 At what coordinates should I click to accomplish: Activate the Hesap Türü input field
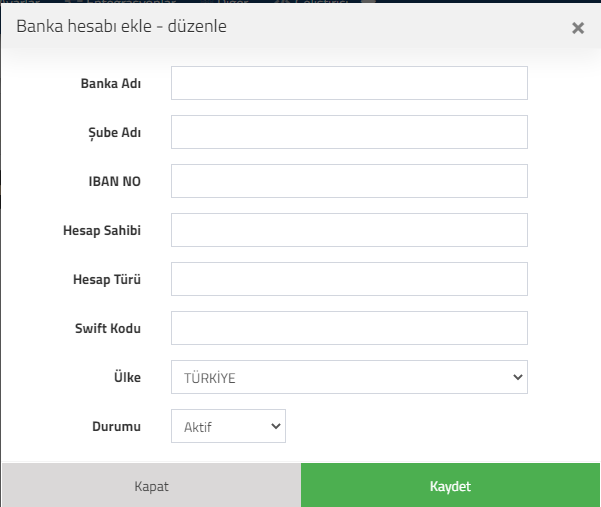tap(349, 279)
